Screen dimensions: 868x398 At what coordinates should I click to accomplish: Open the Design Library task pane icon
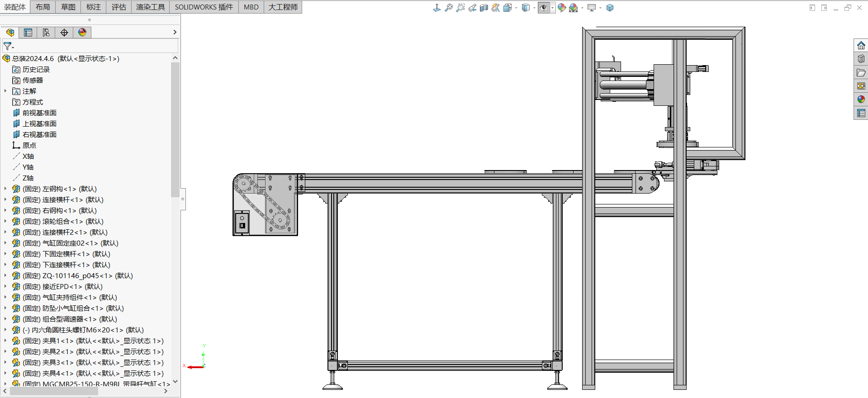(861, 59)
